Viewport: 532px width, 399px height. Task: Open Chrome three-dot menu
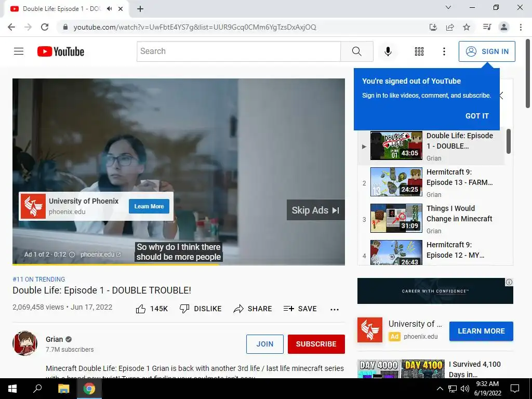pos(521,27)
